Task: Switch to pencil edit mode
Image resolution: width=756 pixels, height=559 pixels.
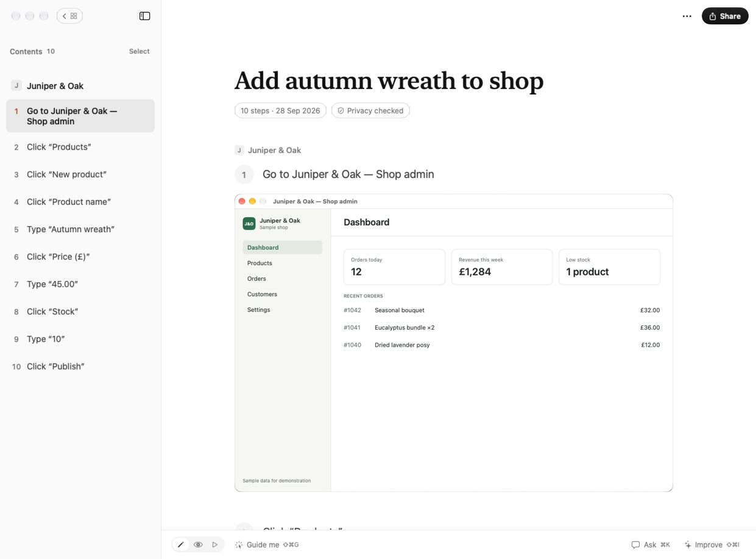Action: 181,544
